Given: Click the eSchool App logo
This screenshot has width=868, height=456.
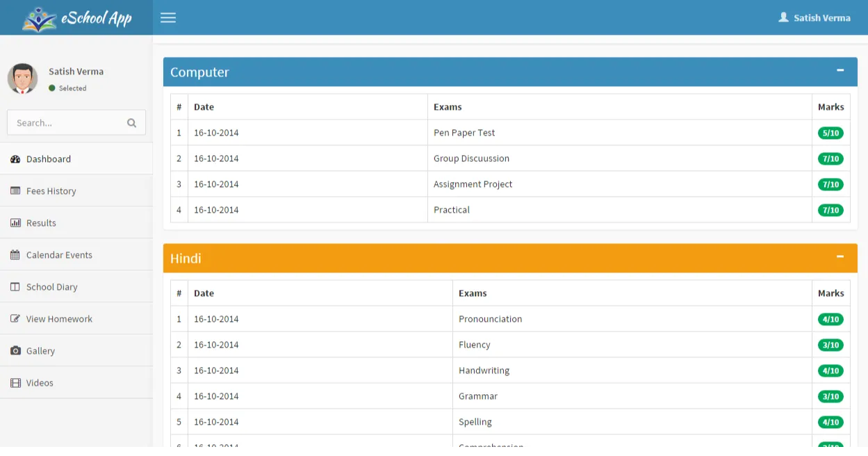Looking at the screenshot, I should tap(76, 18).
